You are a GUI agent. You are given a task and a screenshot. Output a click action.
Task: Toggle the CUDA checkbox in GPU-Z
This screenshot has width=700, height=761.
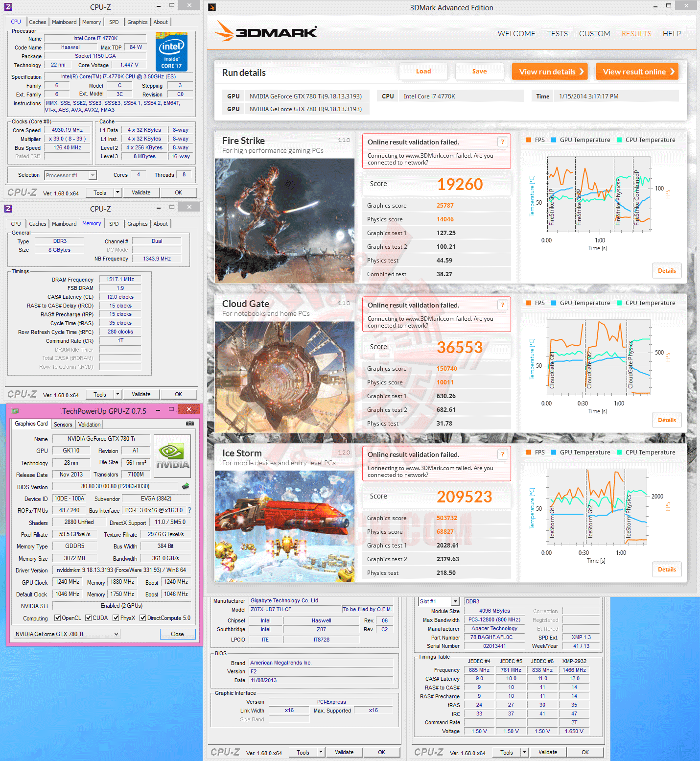[x=89, y=618]
